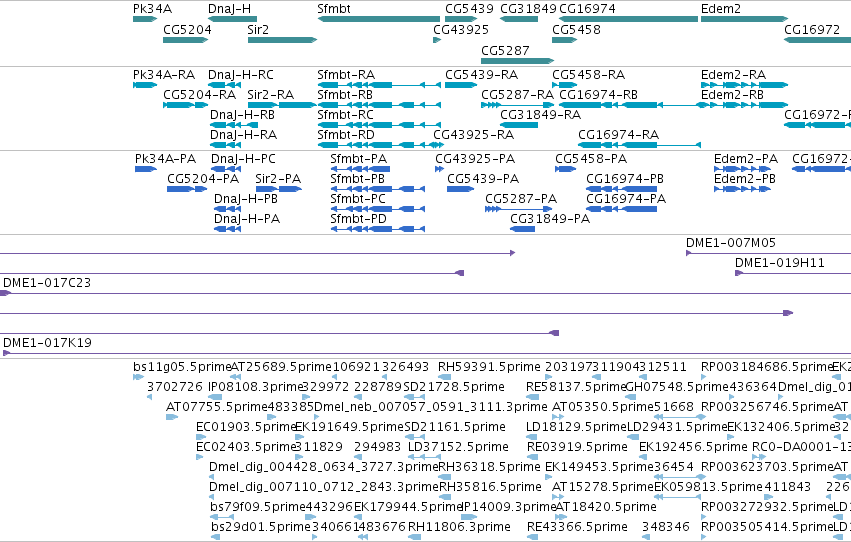The image size is (851, 542).
Task: Click the CG5439-PA protein feature
Action: click(x=461, y=189)
